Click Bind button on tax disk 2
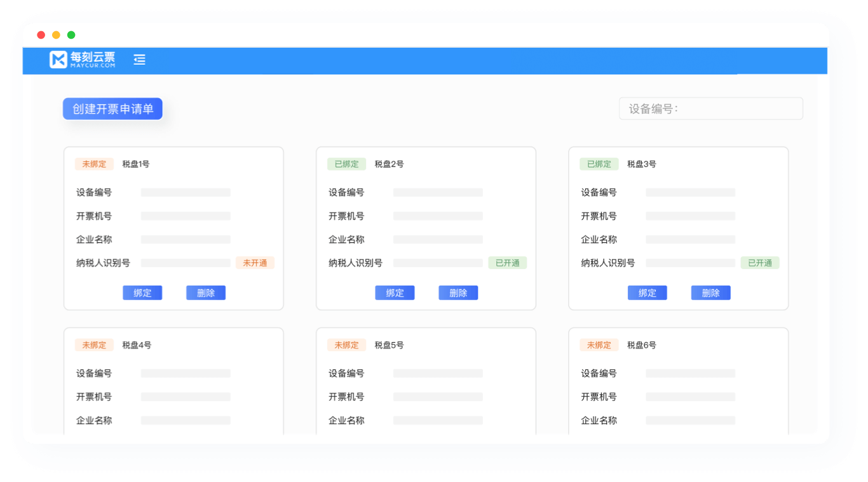Viewport: 868px width, 482px height. click(x=395, y=293)
